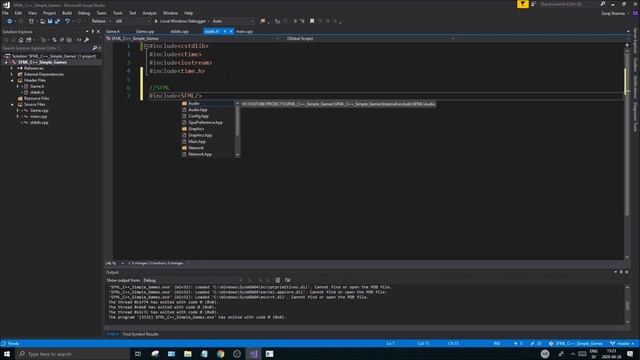Viewport: 640px width, 360px height.
Task: Click the Clear All icon in Output toolbar
Action: point(278,280)
